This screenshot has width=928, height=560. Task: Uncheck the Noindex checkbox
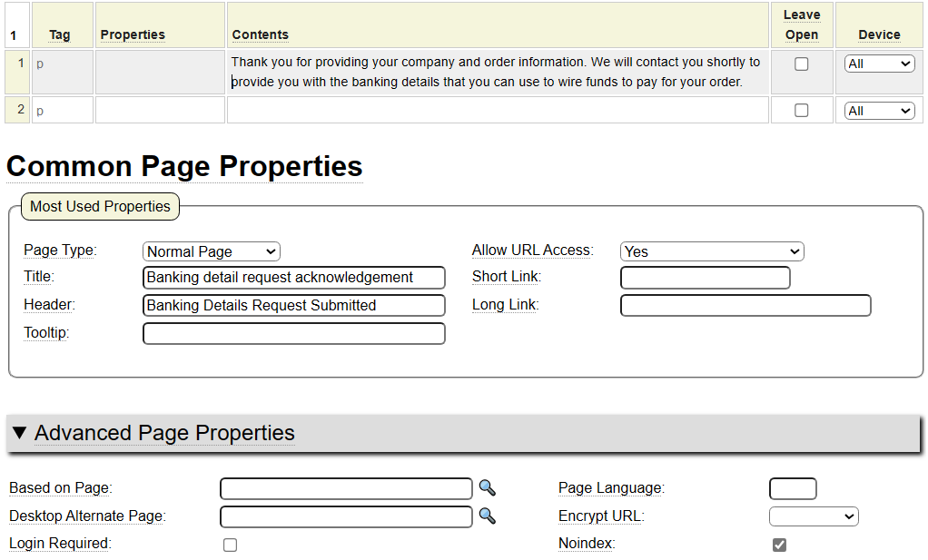point(779,544)
